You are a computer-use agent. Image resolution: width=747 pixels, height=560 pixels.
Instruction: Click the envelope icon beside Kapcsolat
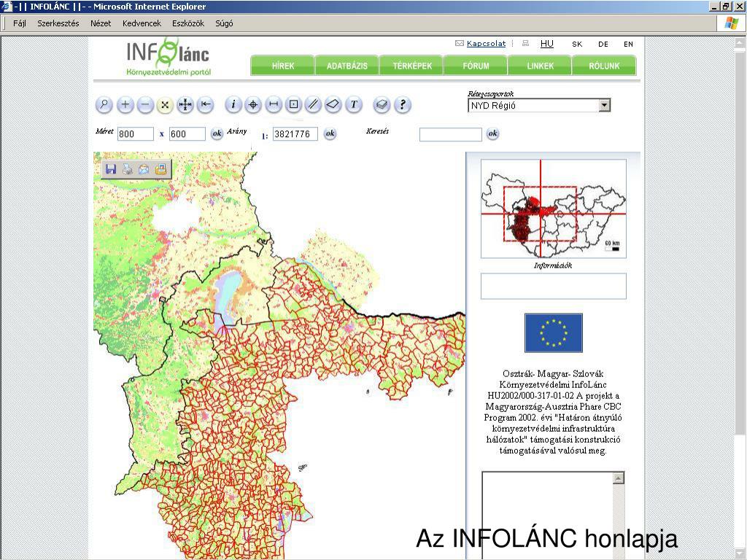point(460,43)
